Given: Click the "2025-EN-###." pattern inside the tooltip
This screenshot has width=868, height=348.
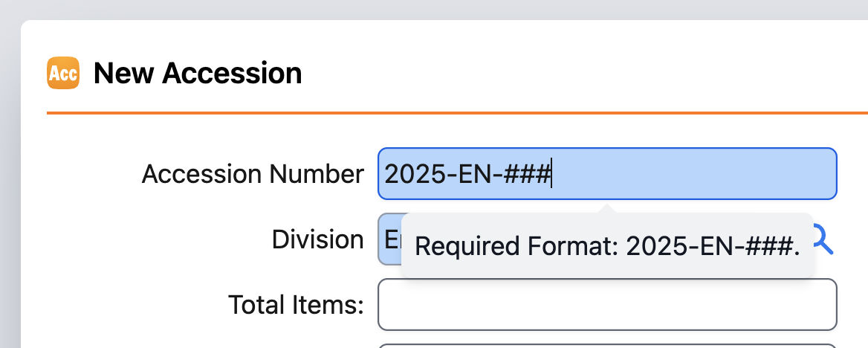Looking at the screenshot, I should coord(713,246).
